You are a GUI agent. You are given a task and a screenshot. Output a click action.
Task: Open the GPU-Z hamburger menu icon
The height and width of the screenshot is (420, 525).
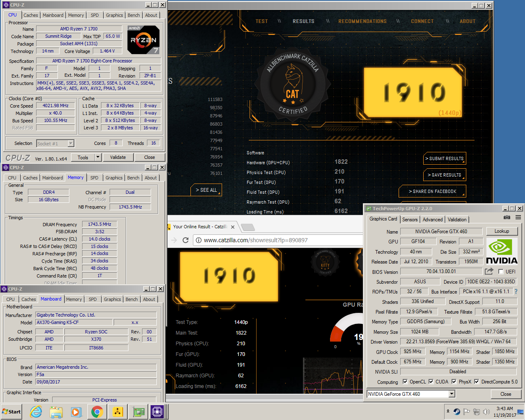(x=518, y=217)
